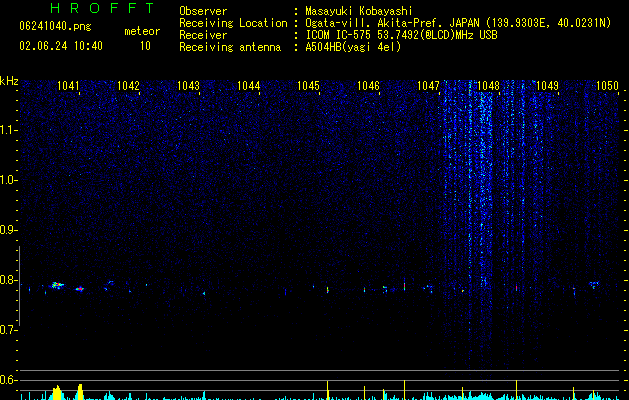Select the antenna value A504HB(yagi 4el)

353,47
